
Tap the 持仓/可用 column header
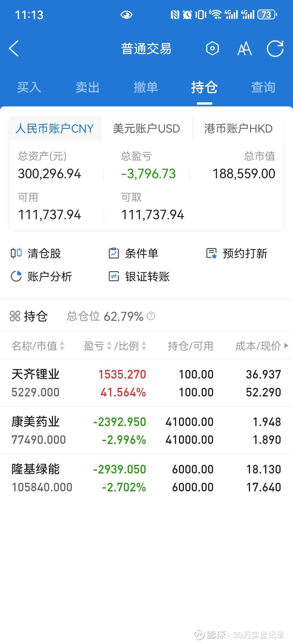pyautogui.click(x=190, y=346)
